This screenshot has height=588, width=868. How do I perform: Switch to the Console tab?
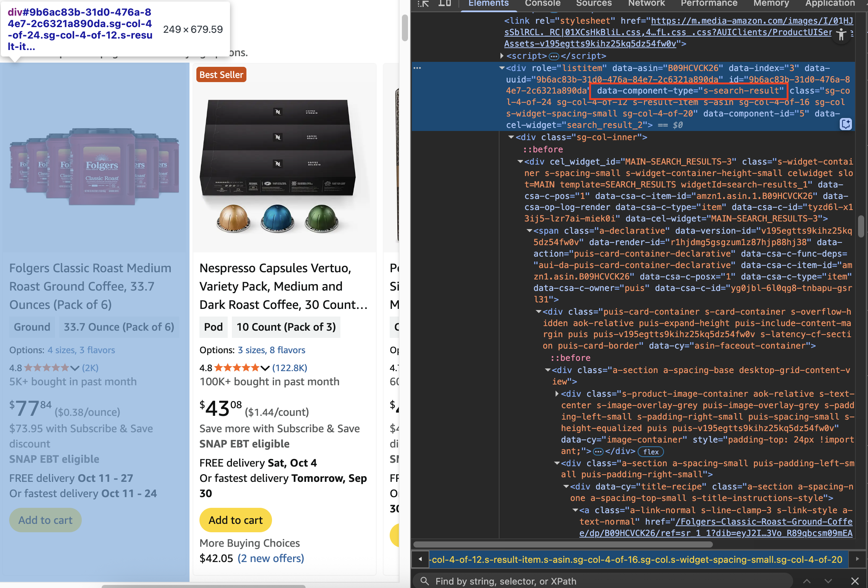pos(542,3)
